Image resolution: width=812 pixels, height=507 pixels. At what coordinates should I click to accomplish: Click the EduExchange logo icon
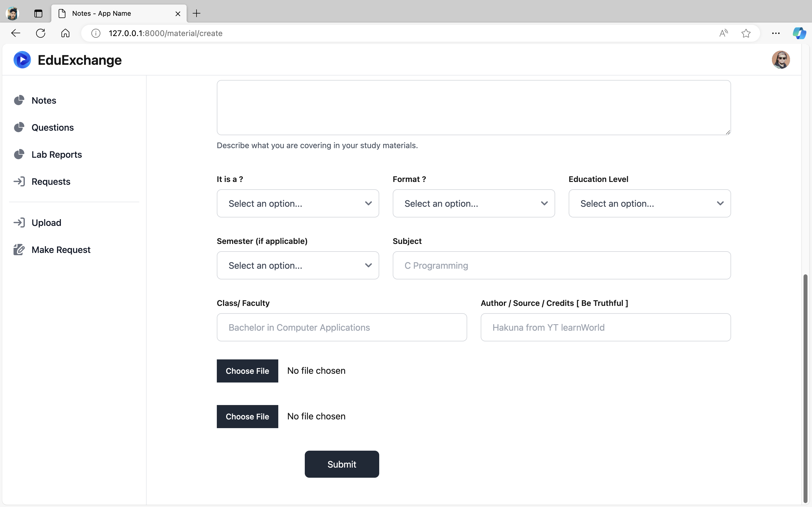(22, 60)
